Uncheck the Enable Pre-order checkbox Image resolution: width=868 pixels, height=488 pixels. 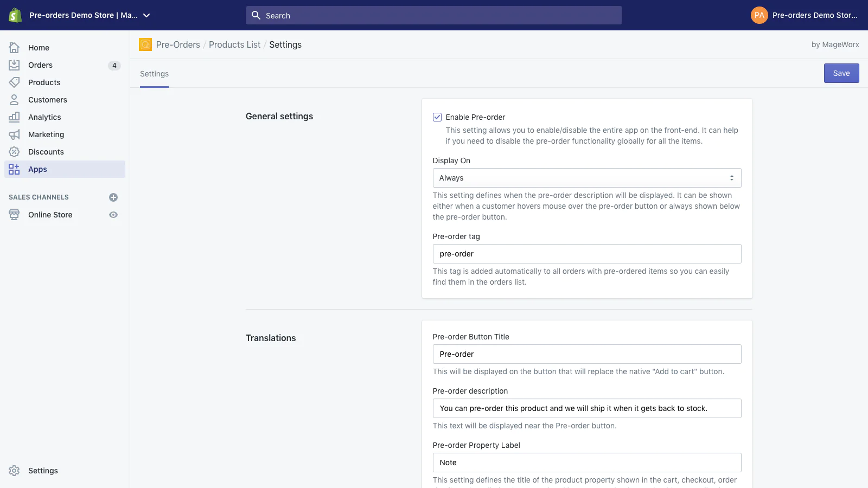[x=437, y=117]
